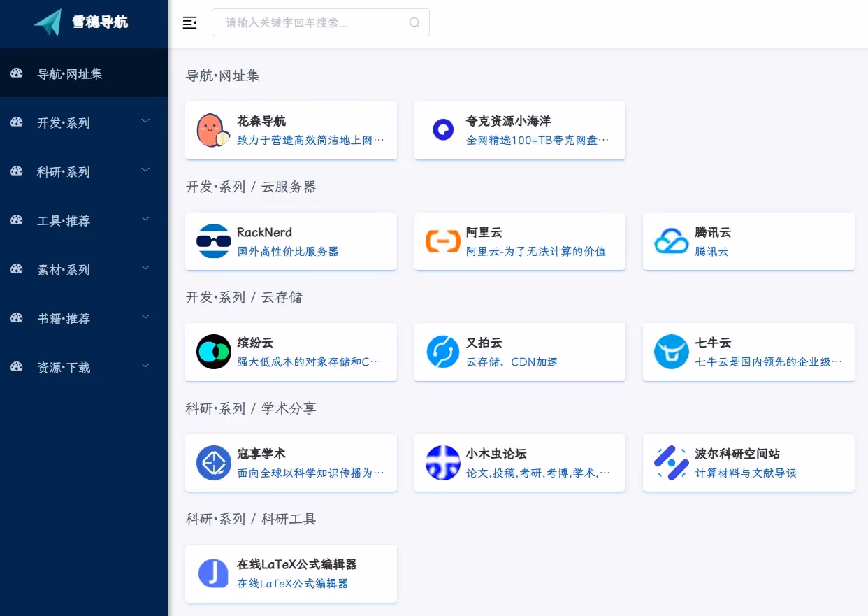This screenshot has height=616, width=868.
Task: Open the 寇享学术 card title
Action: point(261,454)
